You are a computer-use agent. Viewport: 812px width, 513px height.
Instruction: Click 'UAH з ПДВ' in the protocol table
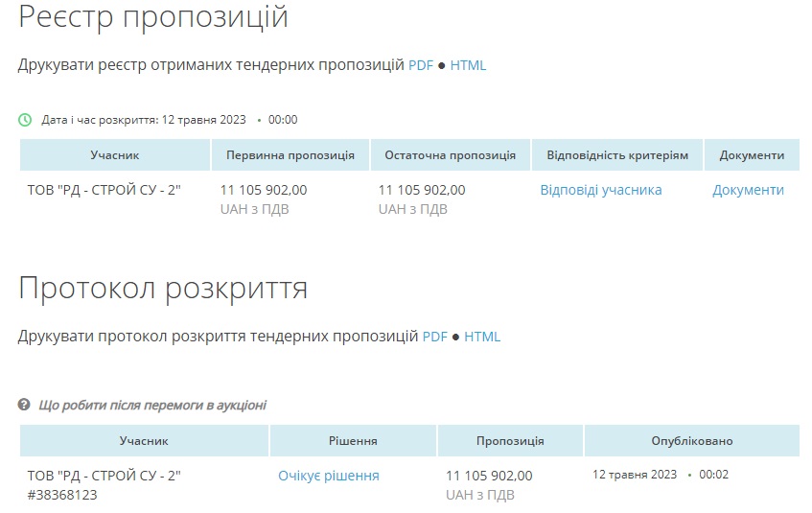480,496
